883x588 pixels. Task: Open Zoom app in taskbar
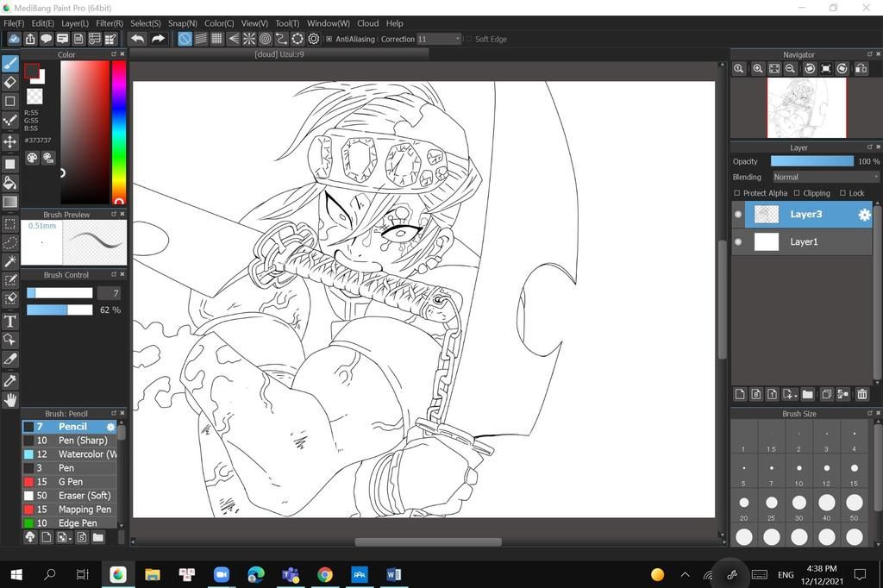(222, 574)
